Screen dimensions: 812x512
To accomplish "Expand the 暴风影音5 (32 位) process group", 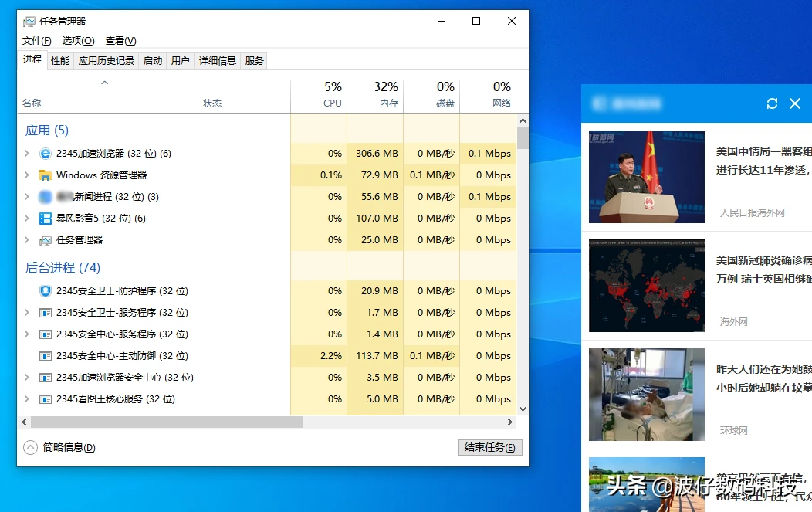I will coord(27,219).
